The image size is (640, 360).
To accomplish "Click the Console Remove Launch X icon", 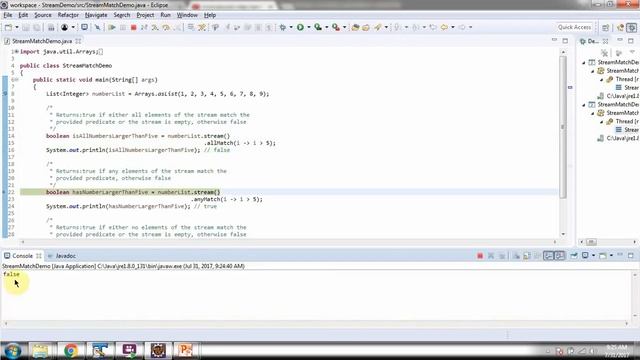I will click(491, 256).
